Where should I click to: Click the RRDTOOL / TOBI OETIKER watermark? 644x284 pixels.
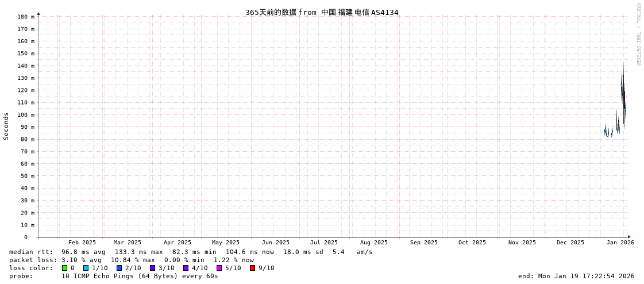(x=638, y=34)
